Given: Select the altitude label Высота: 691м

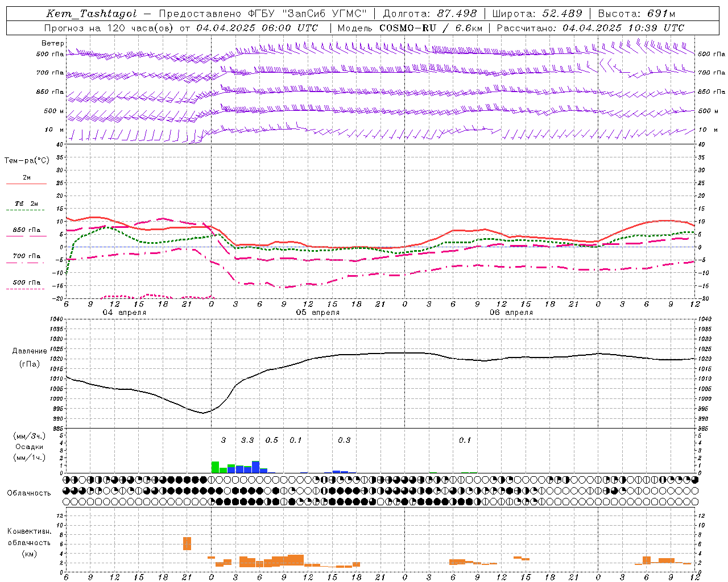Looking at the screenshot, I should coord(636,14).
